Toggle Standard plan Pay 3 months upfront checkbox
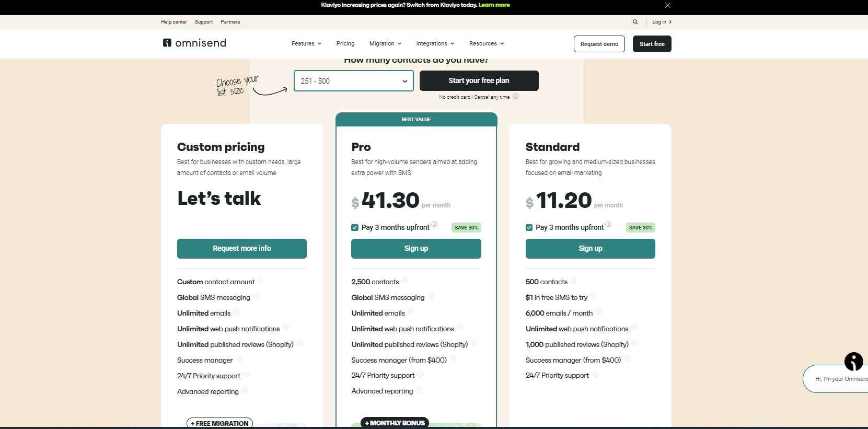Image resolution: width=868 pixels, height=429 pixels. 529,227
